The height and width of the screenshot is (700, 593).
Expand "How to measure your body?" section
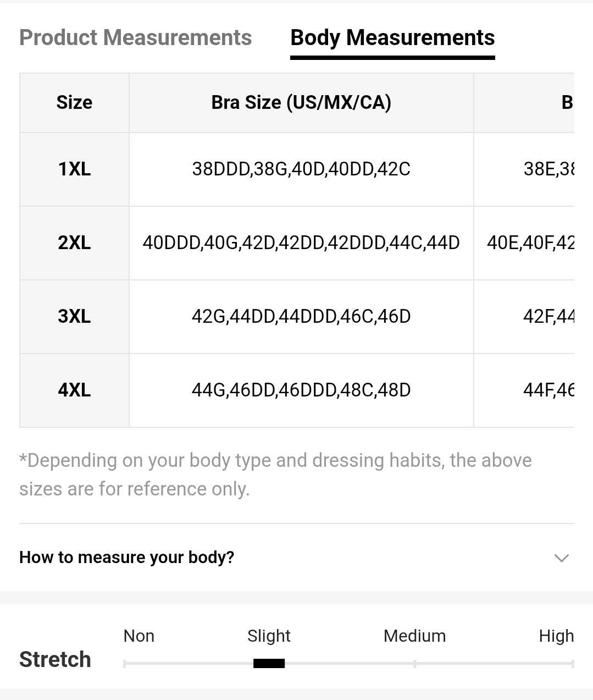click(x=127, y=558)
